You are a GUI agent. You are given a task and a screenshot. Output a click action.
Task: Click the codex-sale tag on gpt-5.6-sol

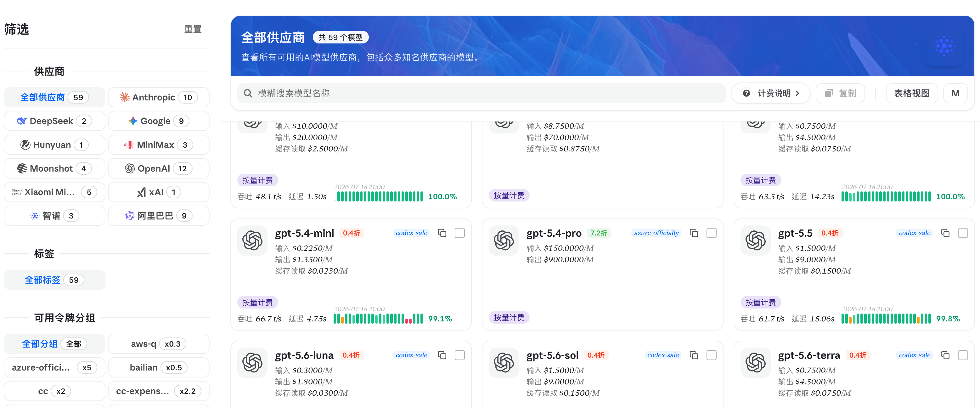click(x=663, y=355)
